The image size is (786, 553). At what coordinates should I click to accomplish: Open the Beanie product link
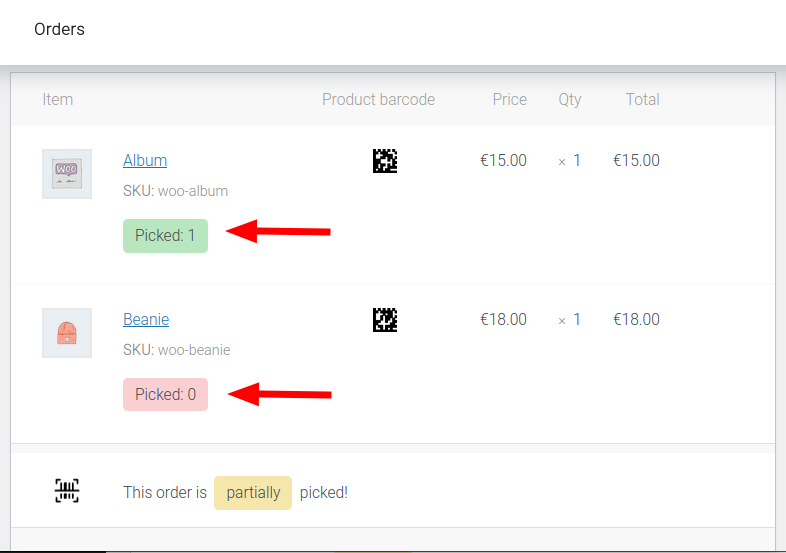[x=146, y=319]
